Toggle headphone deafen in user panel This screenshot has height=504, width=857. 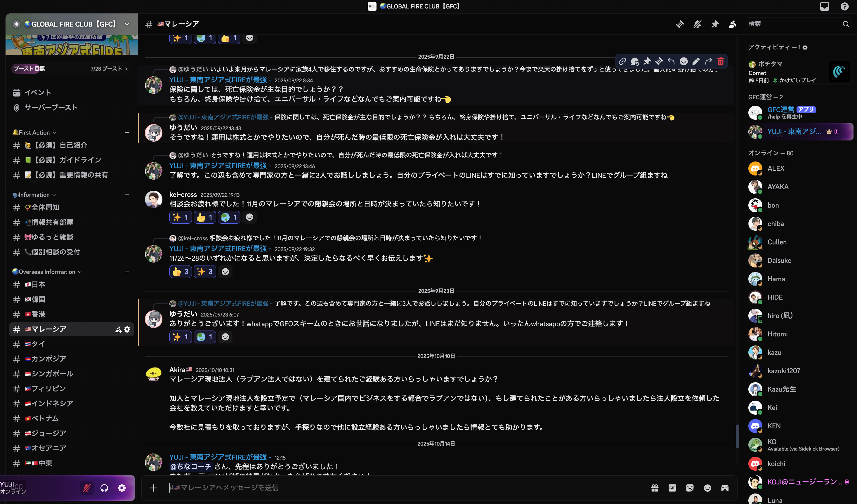tap(104, 488)
